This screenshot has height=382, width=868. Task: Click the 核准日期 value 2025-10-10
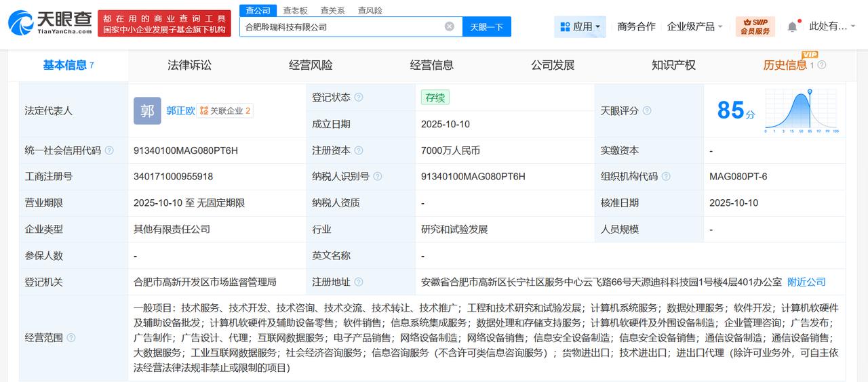734,203
